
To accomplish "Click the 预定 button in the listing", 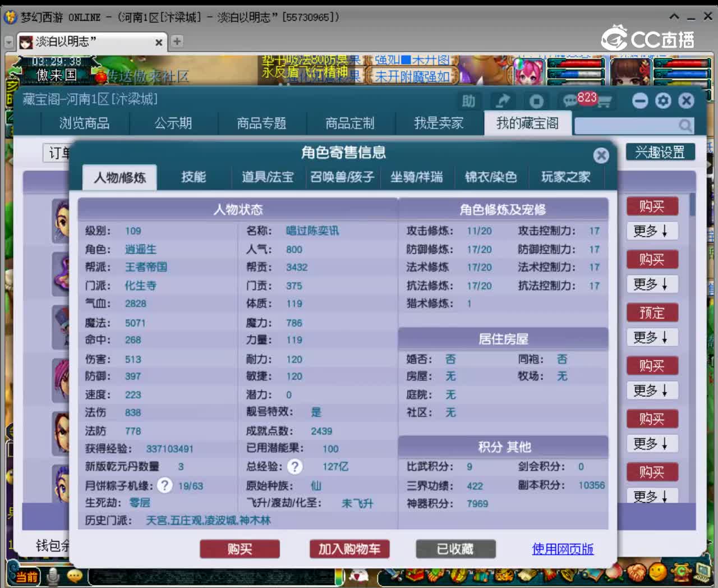I will click(652, 313).
